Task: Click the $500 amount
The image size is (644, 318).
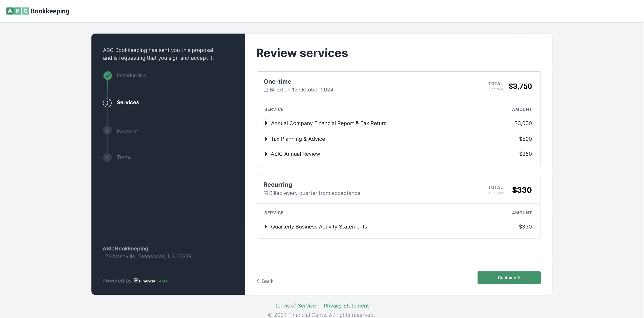Action: point(525,139)
